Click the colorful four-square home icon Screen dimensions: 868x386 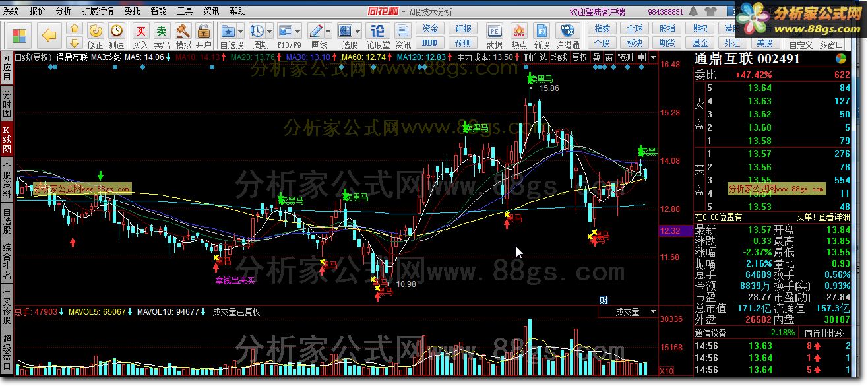(x=20, y=36)
